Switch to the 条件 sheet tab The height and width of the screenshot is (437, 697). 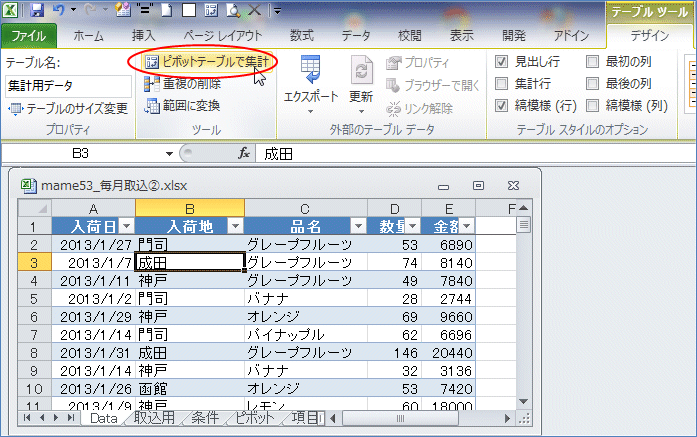click(x=205, y=418)
